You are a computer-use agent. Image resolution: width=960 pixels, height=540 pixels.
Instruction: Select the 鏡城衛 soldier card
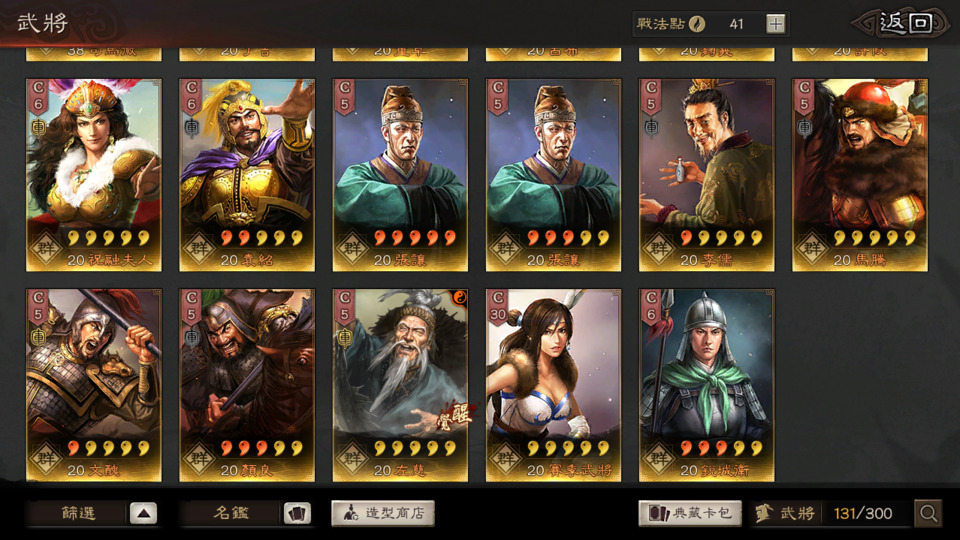click(x=707, y=385)
